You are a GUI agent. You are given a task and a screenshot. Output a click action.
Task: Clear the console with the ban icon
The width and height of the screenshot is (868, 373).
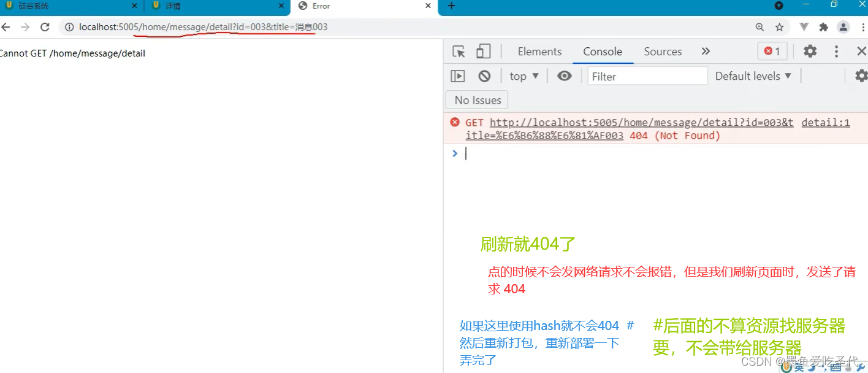pos(484,76)
